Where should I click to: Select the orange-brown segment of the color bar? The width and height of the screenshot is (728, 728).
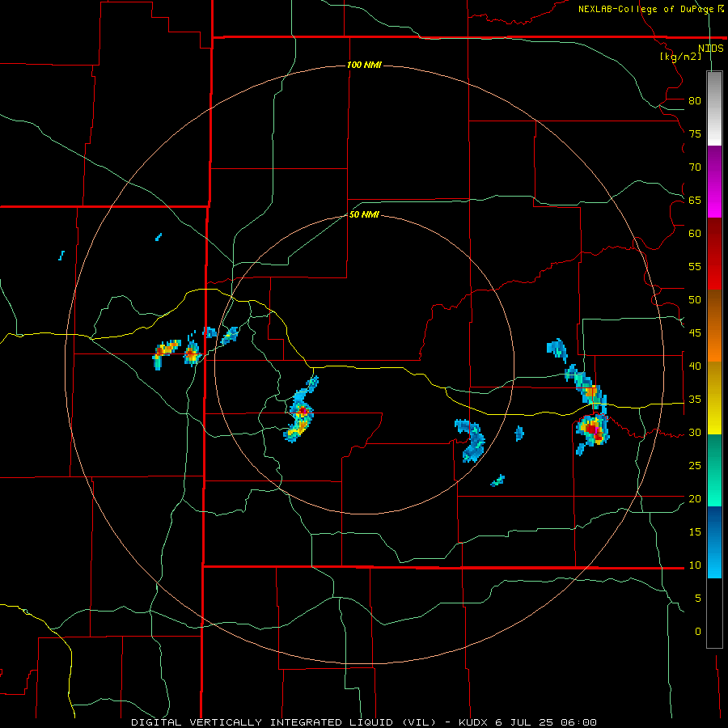[x=714, y=326]
